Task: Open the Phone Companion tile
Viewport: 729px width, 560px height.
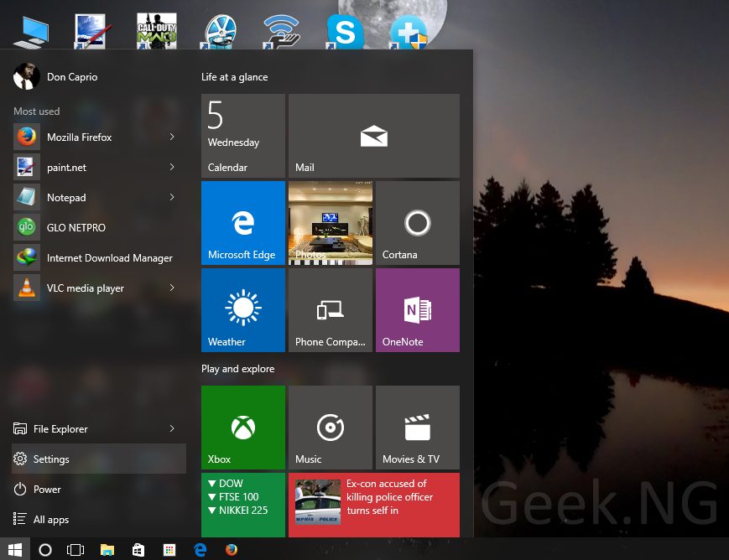Action: [331, 310]
